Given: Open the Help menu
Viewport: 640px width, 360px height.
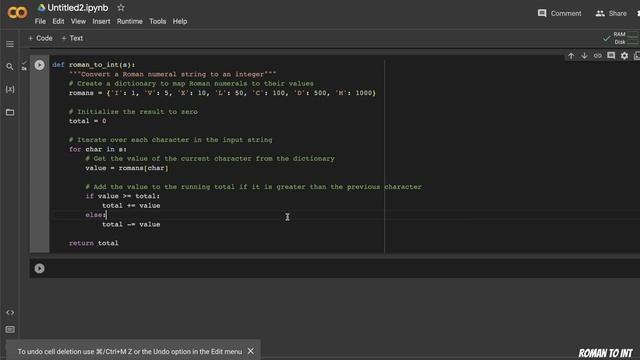Looking at the screenshot, I should (180, 22).
